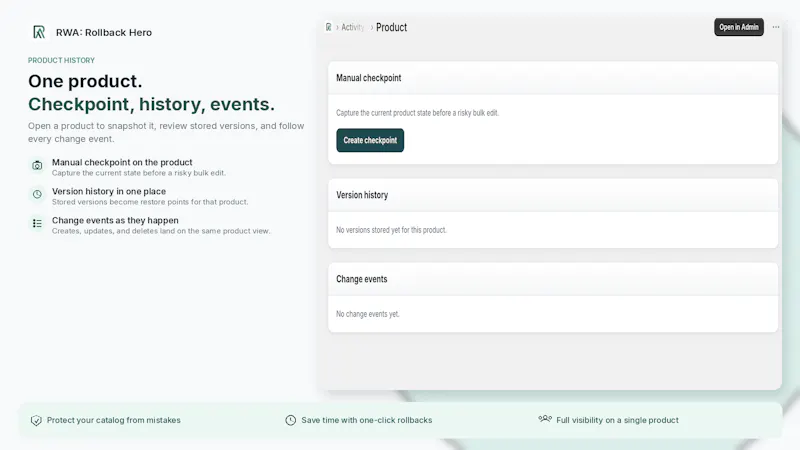Screen dimensions: 800x450
Task: Click the Change events card heading
Action: tap(361, 279)
